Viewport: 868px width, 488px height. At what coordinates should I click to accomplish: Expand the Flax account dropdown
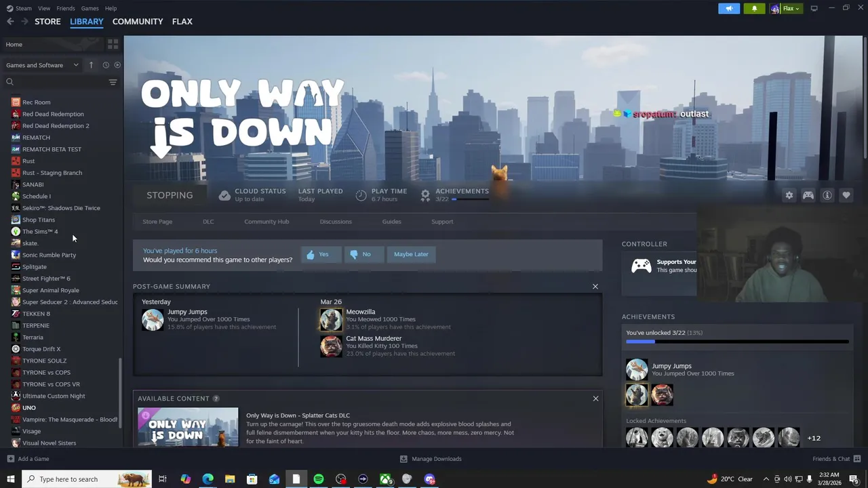(787, 8)
